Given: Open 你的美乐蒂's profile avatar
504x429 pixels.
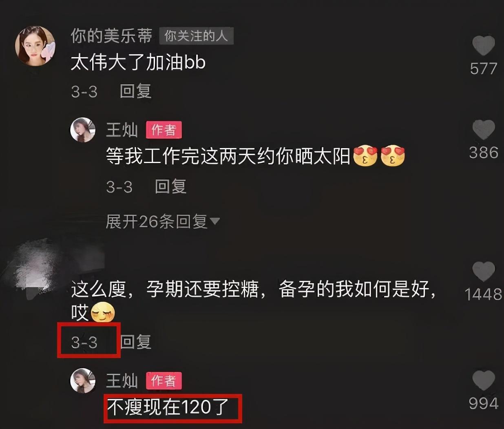Looking at the screenshot, I should (35, 46).
